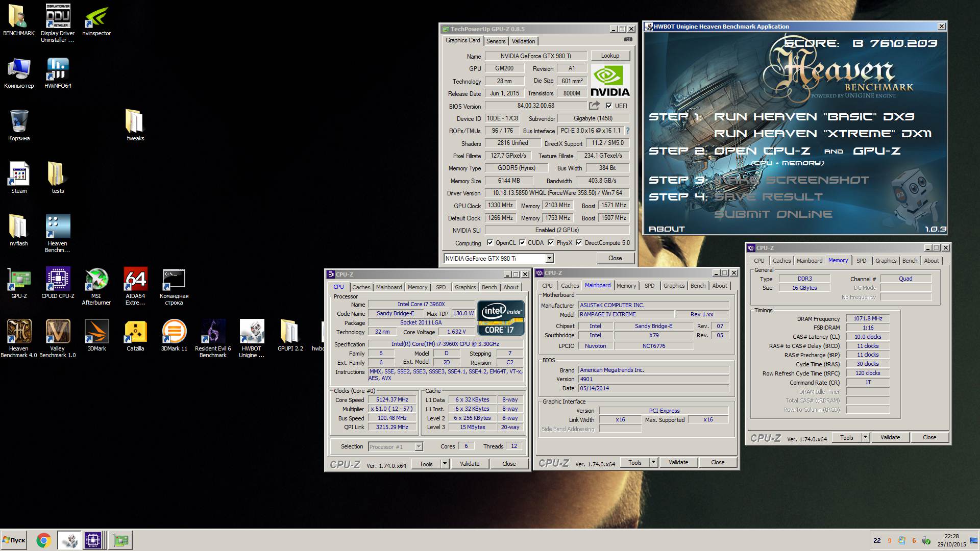Toggle the DirectCompute 5.0 checkbox
980x551 pixels.
coord(579,243)
